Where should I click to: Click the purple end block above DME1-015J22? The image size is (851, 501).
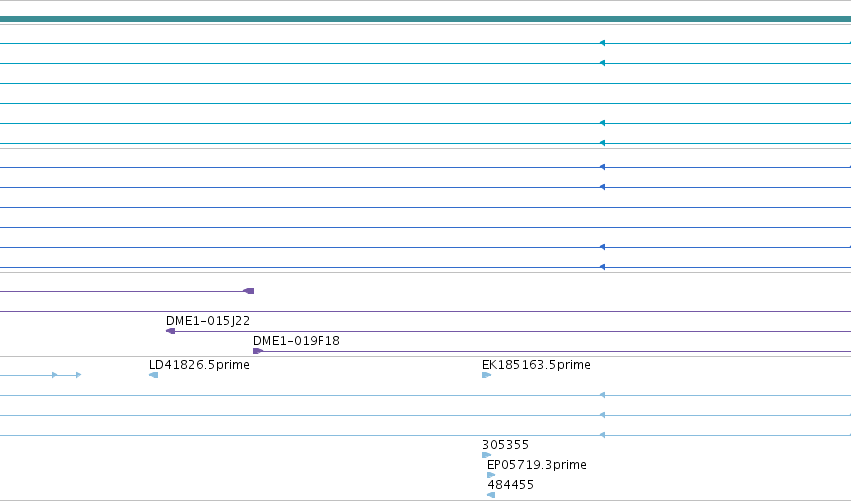pos(249,291)
